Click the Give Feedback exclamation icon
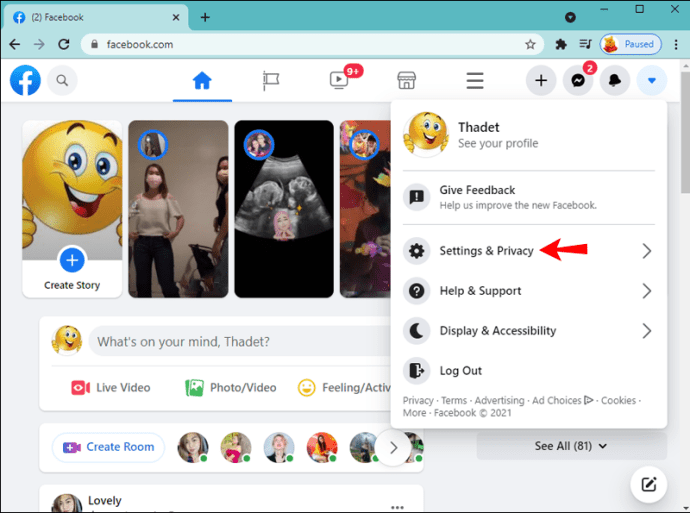Screen dimensions: 690x513 (x=416, y=197)
